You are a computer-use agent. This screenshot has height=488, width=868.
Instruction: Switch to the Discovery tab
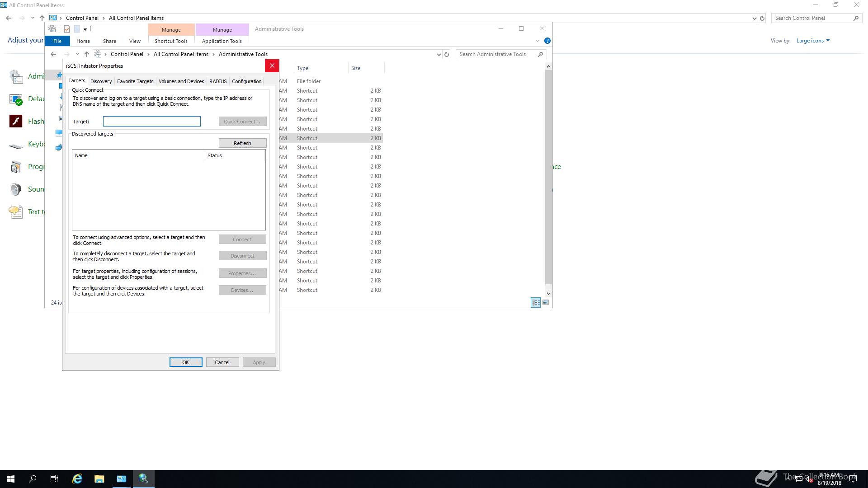tap(101, 81)
